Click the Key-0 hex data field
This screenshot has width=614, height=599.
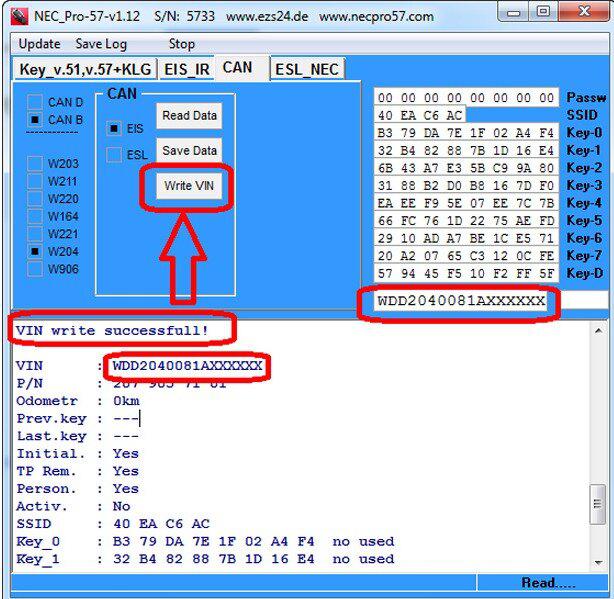[466, 133]
